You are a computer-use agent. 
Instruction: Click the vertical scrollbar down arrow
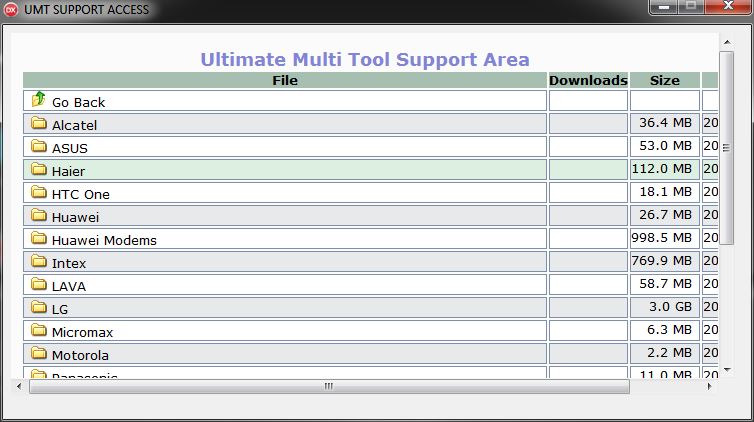727,370
